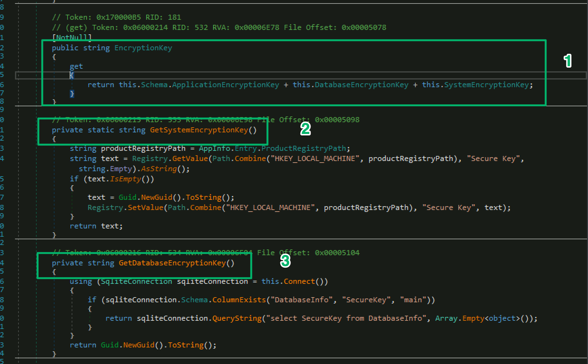Open the ColumnExists method reference
This screenshot has width=588, height=364.
click(x=239, y=300)
